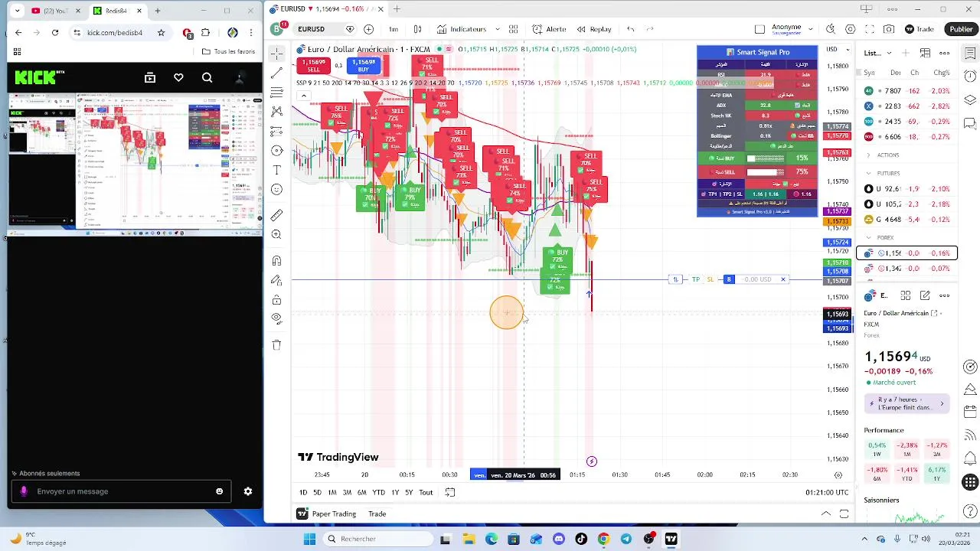Click the Trade button in top toolbar
This screenshot has height=551, width=980.
pos(919,29)
